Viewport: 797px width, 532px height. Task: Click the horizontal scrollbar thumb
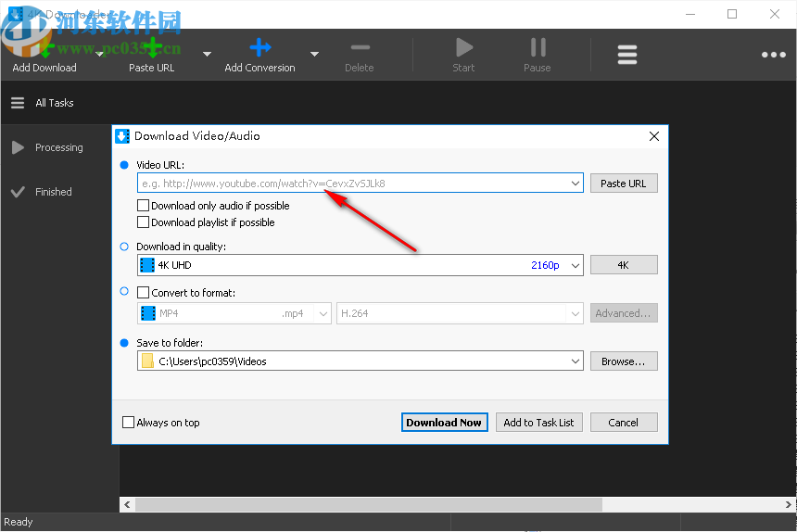369,504
